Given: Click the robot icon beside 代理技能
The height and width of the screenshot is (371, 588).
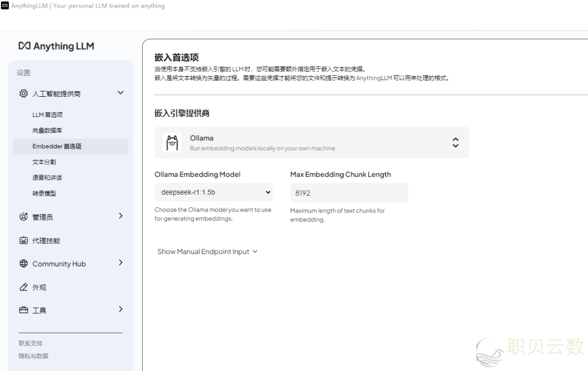Looking at the screenshot, I should [x=23, y=240].
